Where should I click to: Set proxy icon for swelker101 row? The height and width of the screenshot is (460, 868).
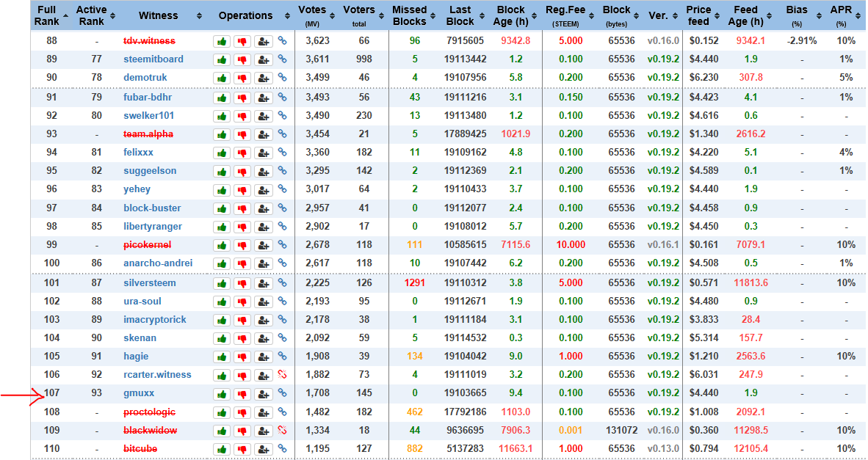coord(264,116)
